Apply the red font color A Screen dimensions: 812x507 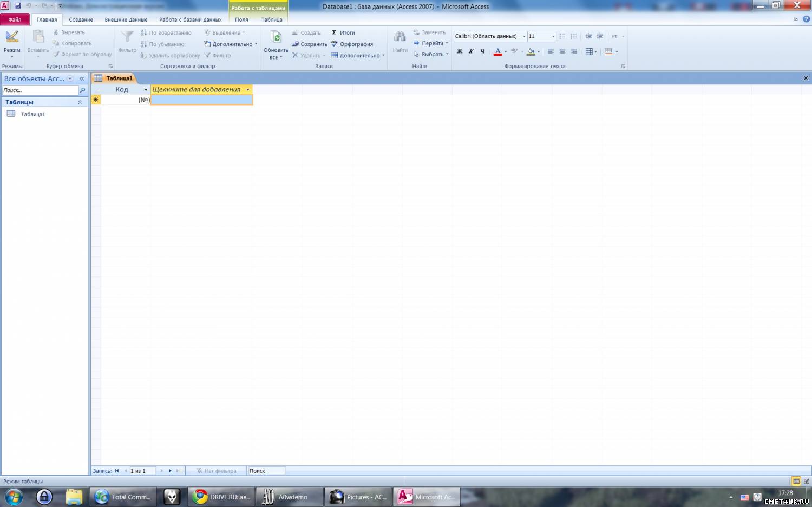(497, 51)
